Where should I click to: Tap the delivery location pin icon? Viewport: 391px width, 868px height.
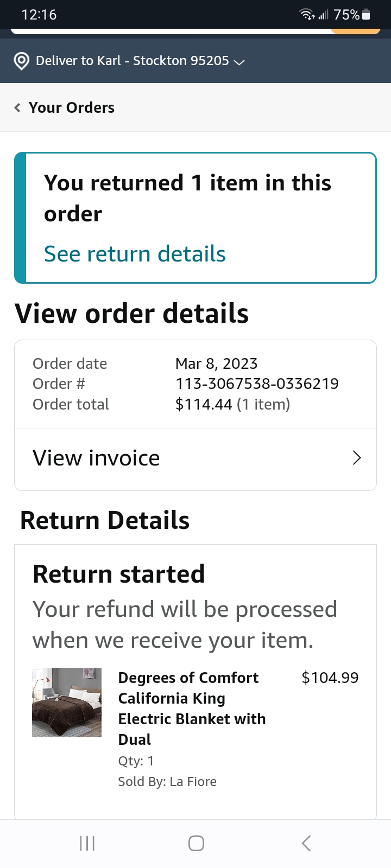coord(21,61)
